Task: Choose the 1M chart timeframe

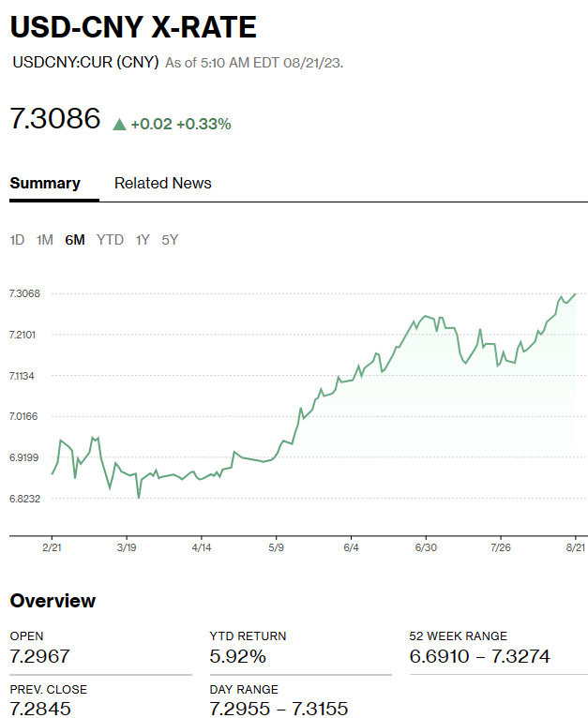Action: click(x=44, y=240)
